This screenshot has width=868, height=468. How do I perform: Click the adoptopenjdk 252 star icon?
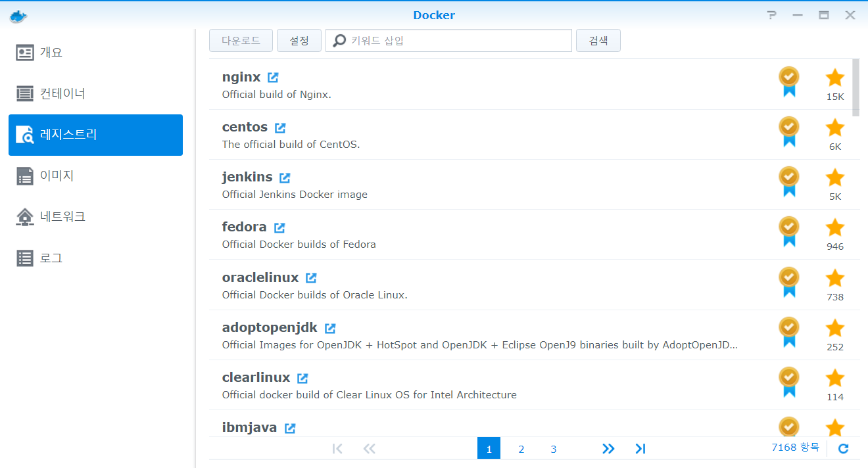pyautogui.click(x=835, y=328)
